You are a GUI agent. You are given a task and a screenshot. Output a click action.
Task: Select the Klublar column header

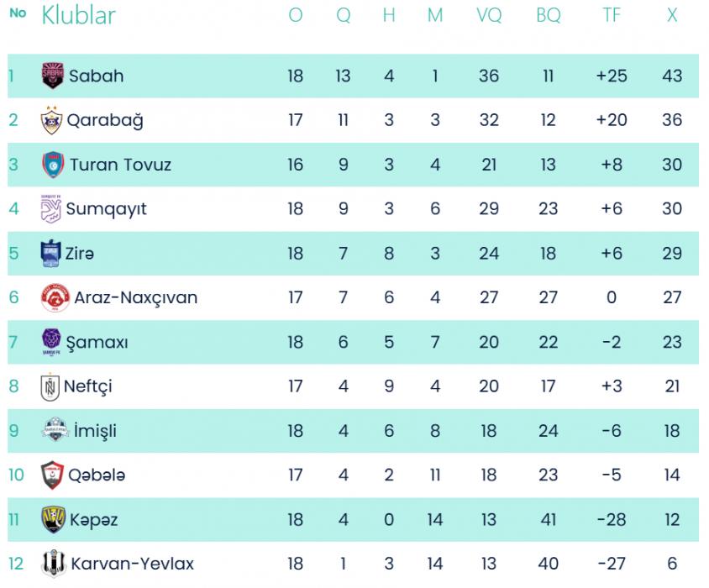[78, 15]
